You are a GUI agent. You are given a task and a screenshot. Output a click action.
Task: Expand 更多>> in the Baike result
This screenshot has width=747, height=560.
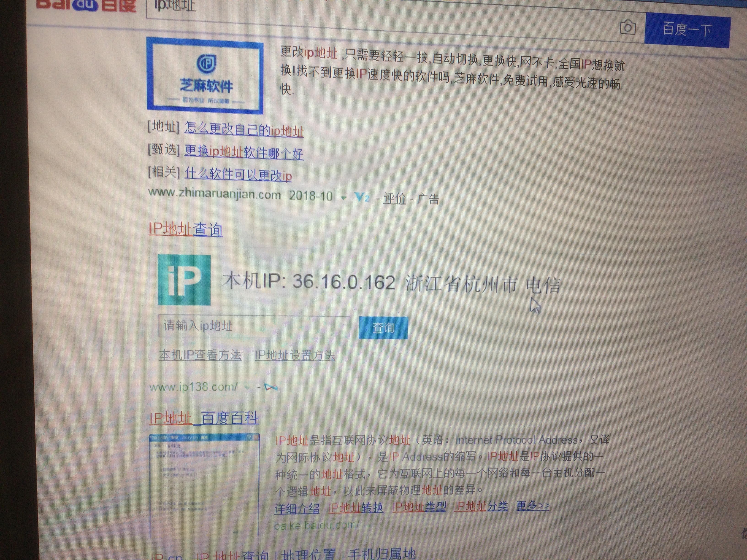(x=532, y=506)
